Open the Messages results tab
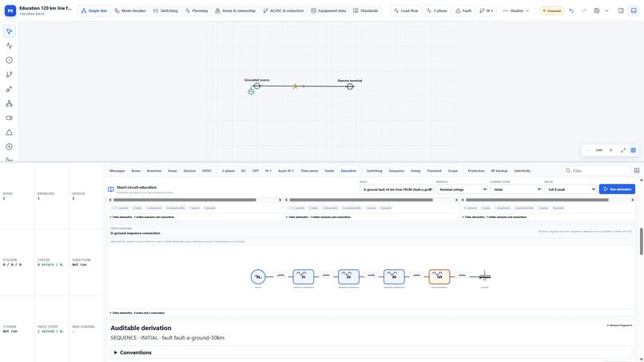Viewport: 644px width, 362px height. click(117, 170)
